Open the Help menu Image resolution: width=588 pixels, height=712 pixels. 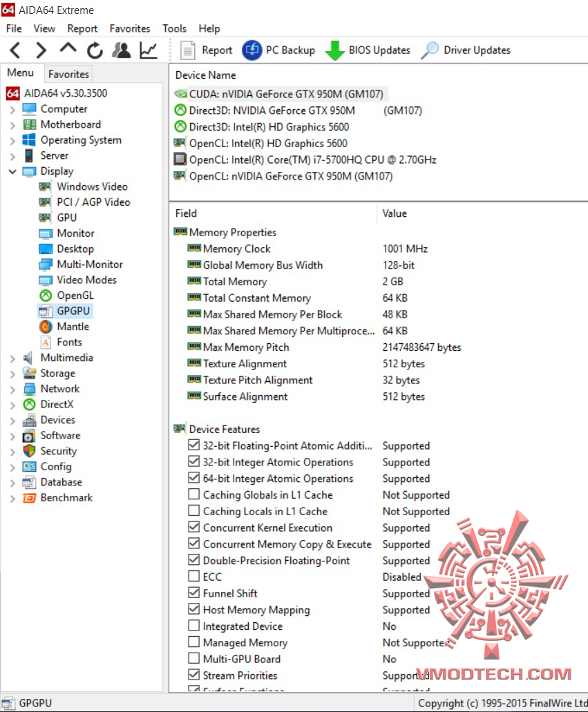pyautogui.click(x=209, y=28)
